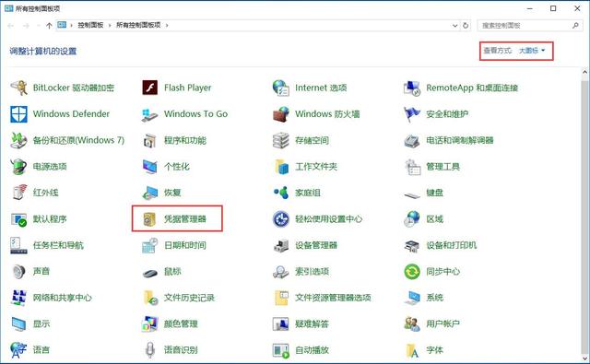Click the 系统 computer icon

click(412, 299)
